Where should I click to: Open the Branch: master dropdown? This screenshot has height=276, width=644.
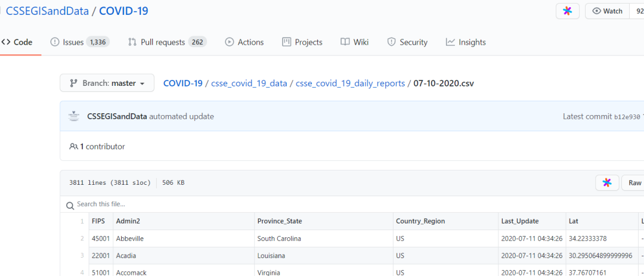tap(107, 83)
